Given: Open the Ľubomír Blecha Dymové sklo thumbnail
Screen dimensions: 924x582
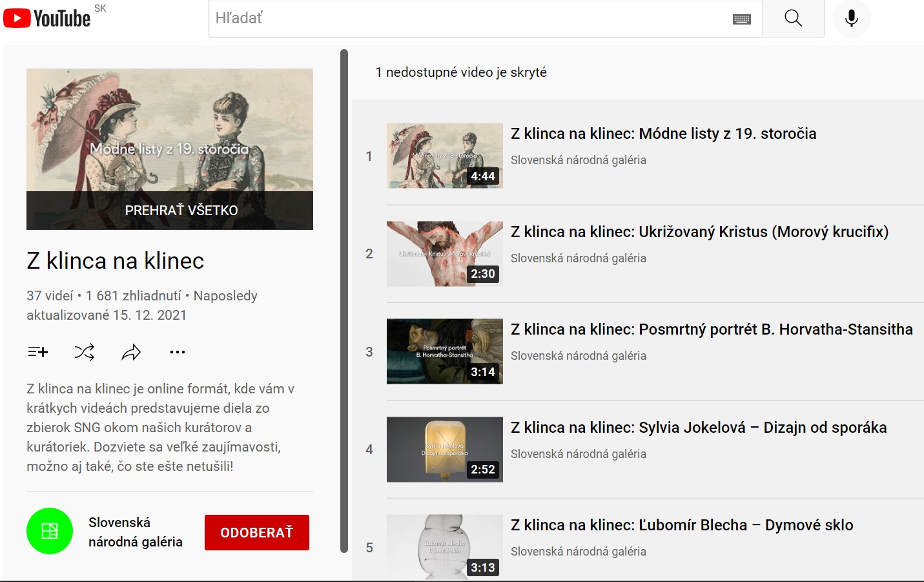Looking at the screenshot, I should (445, 547).
